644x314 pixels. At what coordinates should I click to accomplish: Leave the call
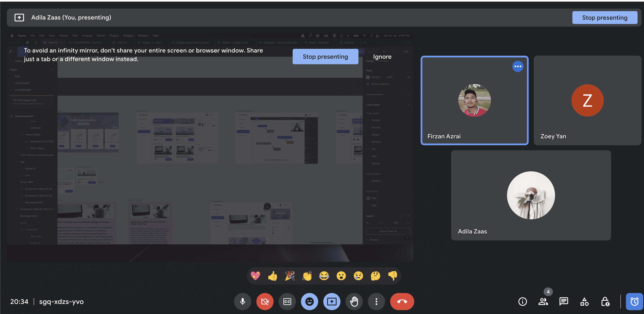[402, 301]
